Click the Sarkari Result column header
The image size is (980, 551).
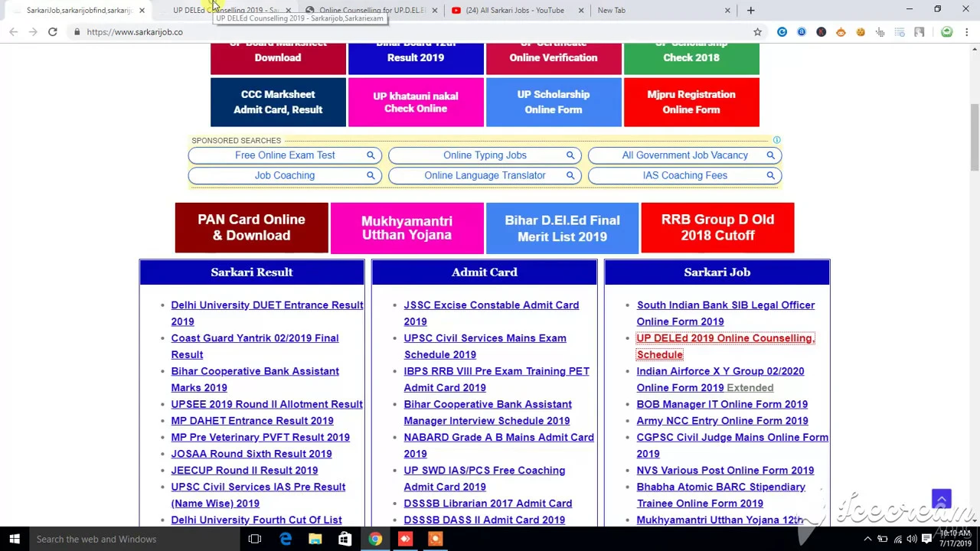pyautogui.click(x=252, y=272)
